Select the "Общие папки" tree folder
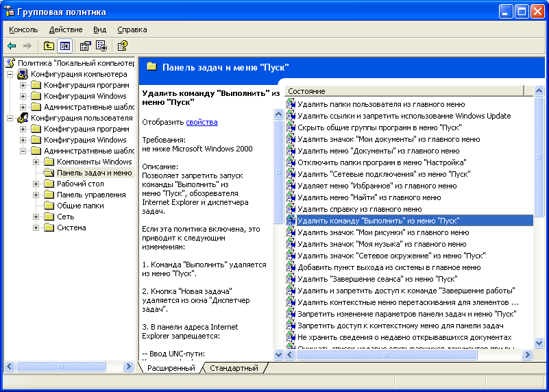The height and width of the screenshot is (392, 549). pyautogui.click(x=80, y=206)
